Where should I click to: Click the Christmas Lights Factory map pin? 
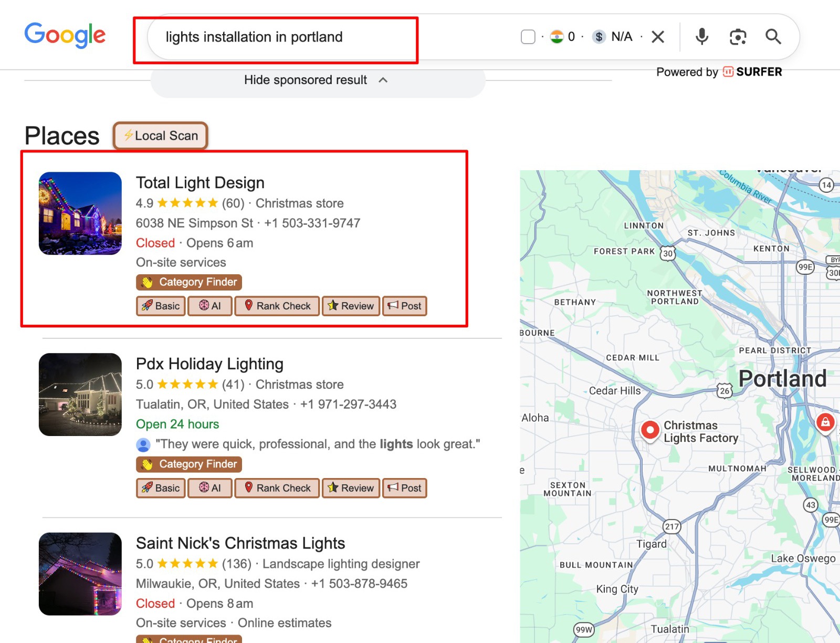tap(650, 430)
